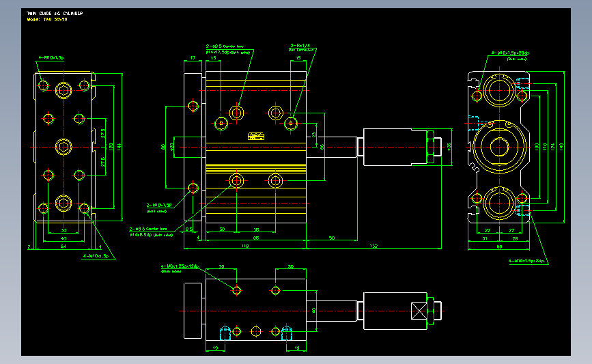This screenshot has height=364, width=592.
Task: Select the '144' vertical dimension
Action: pyautogui.click(x=119, y=147)
